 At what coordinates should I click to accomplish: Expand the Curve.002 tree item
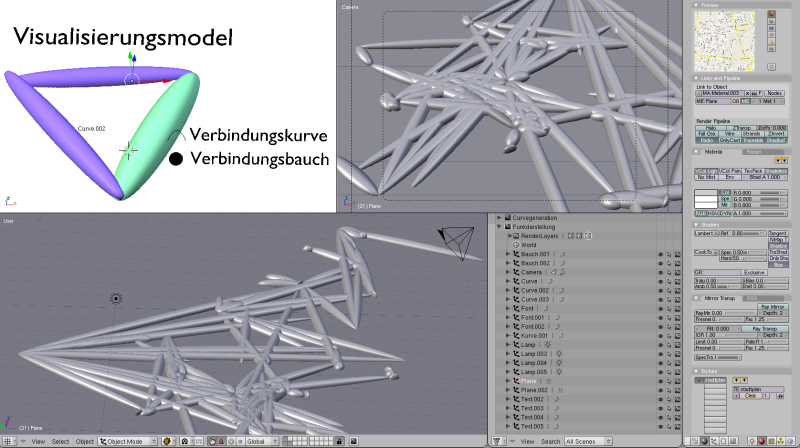click(508, 290)
